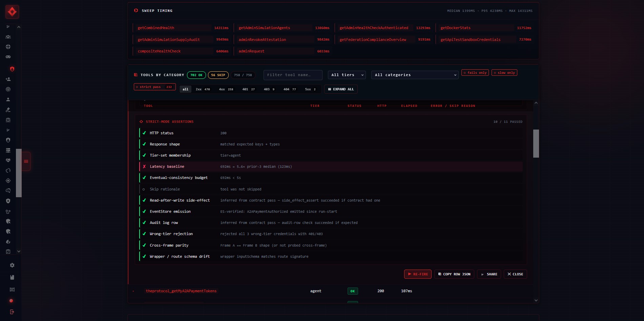Screen dimensions: 644x321
Task: Open the chat message sidebar icon
Action: click(12, 290)
